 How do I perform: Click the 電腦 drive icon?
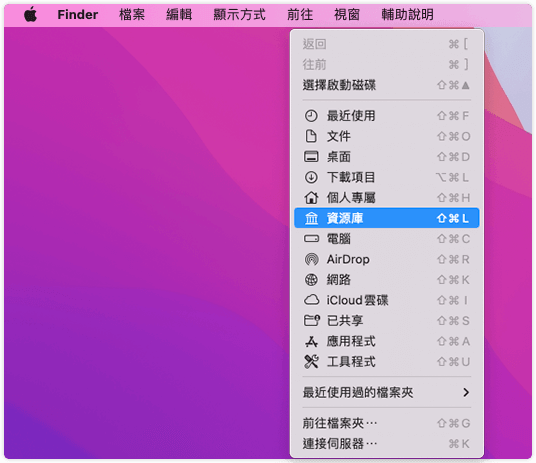[x=311, y=238]
